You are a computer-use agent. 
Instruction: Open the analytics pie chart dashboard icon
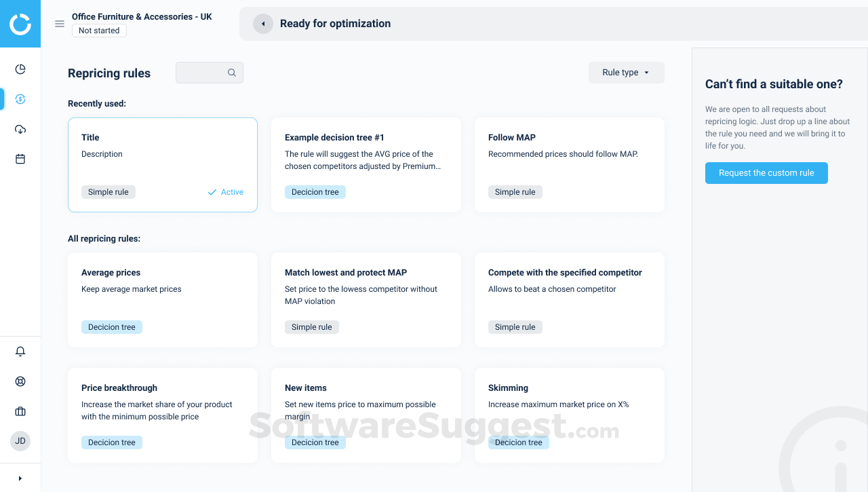[x=20, y=69]
